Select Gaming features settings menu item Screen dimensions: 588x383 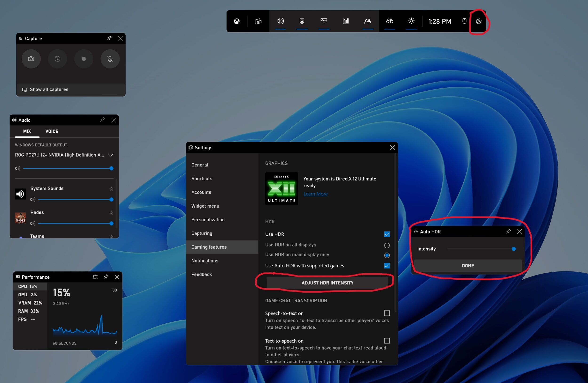coord(209,247)
